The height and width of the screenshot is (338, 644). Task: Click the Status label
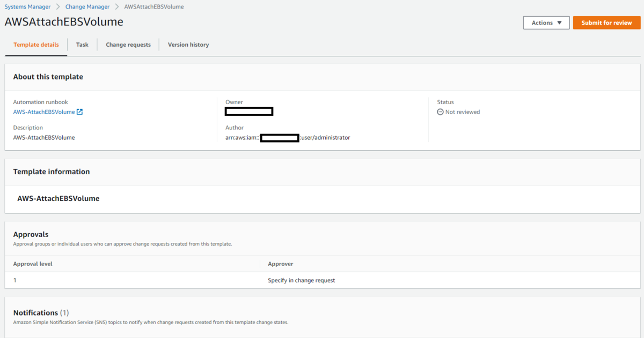point(445,102)
